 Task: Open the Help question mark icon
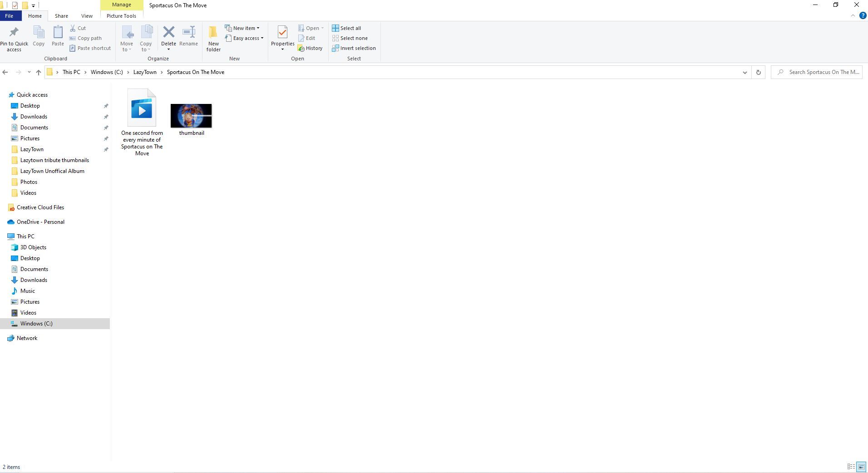pyautogui.click(x=863, y=15)
